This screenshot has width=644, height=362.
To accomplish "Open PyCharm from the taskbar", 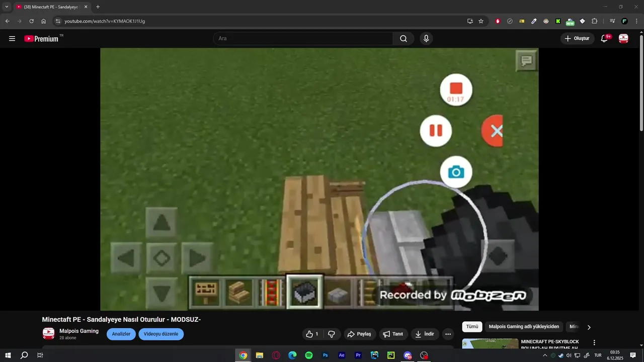I will [391, 355].
